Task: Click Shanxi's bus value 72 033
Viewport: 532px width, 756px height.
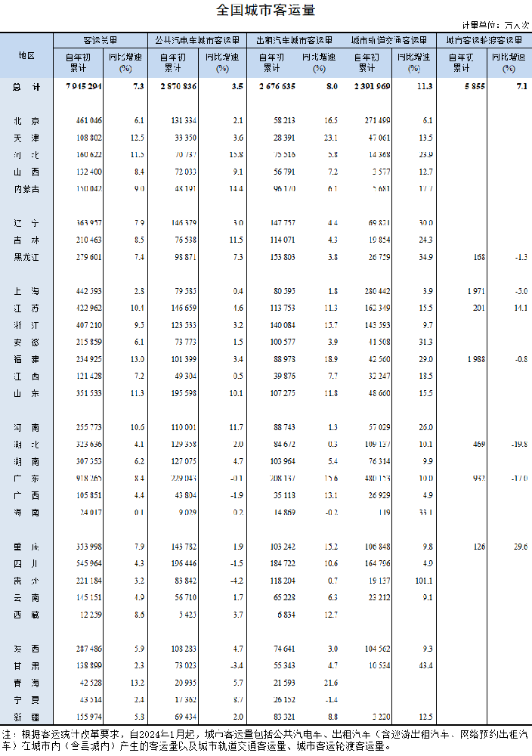Action: (186, 172)
